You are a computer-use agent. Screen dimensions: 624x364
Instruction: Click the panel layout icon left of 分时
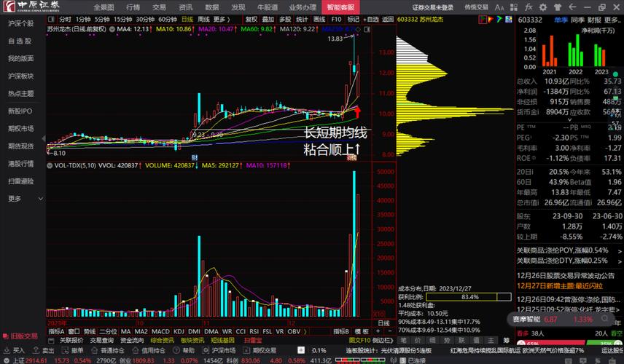coord(51,19)
